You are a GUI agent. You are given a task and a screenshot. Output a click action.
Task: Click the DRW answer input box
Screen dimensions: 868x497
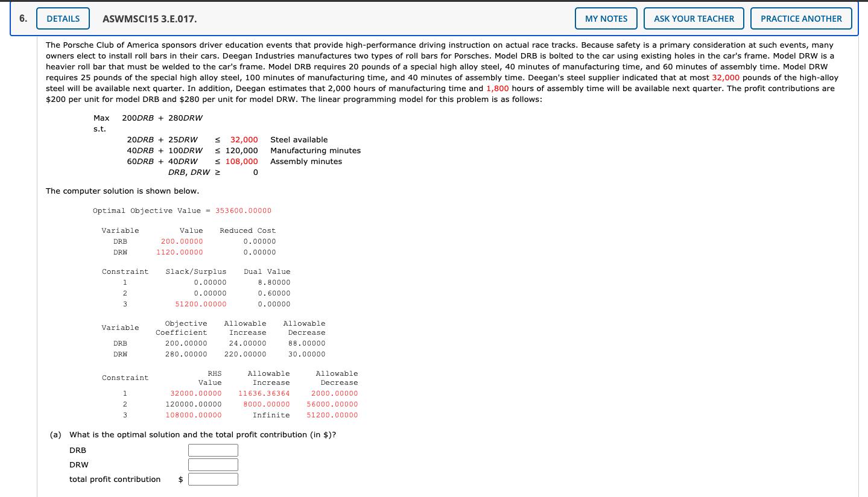[212, 464]
